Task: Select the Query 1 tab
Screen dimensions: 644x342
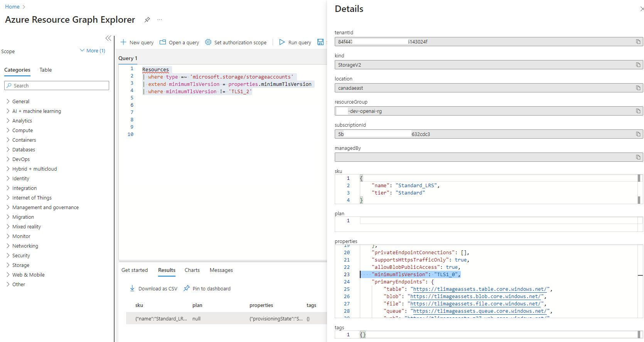Action: point(128,58)
